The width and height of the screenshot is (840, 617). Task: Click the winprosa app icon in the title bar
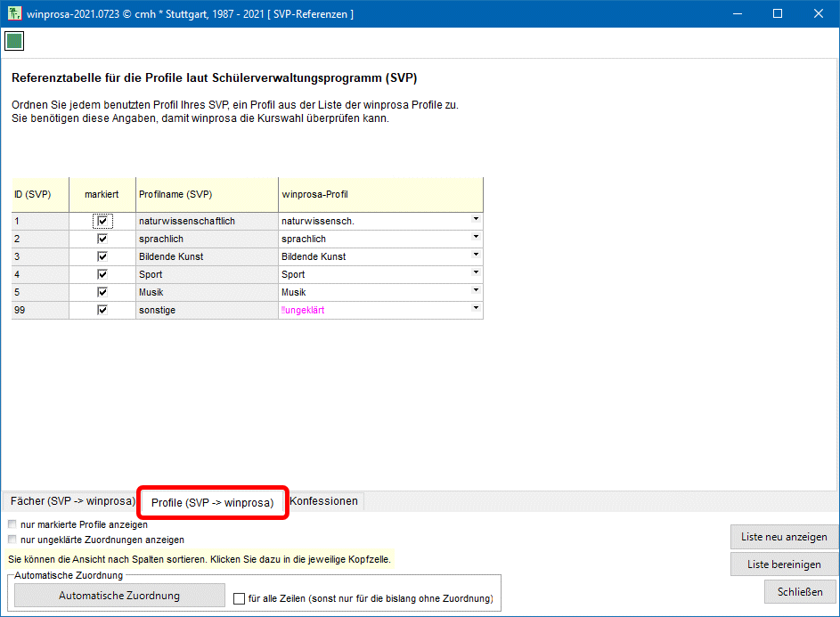point(13,13)
